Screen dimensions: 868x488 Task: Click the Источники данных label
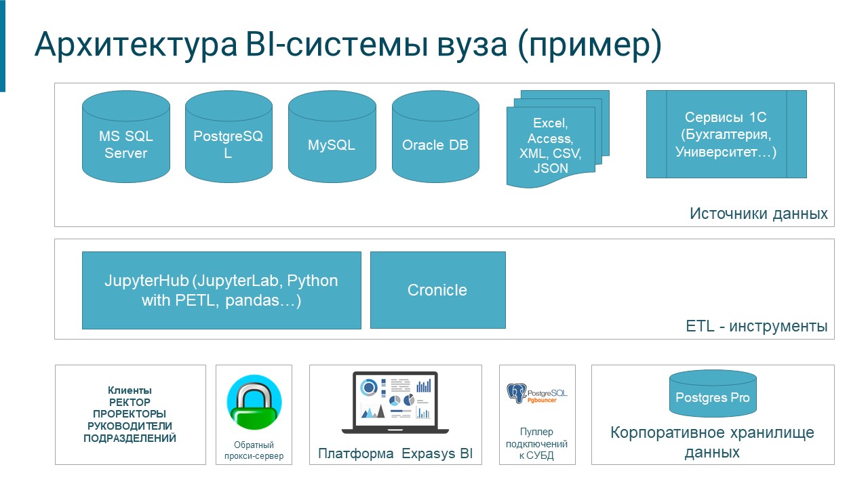[758, 214]
